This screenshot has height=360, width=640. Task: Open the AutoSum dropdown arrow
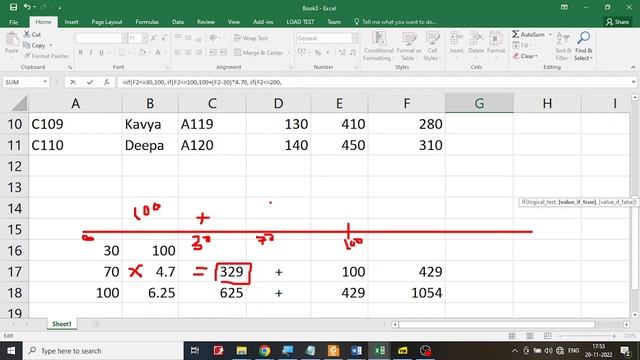[550, 35]
